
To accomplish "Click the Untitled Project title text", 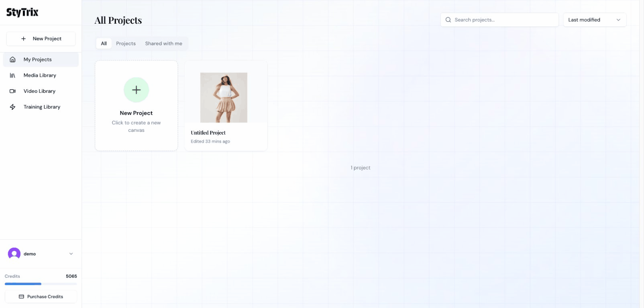I will coord(208,133).
